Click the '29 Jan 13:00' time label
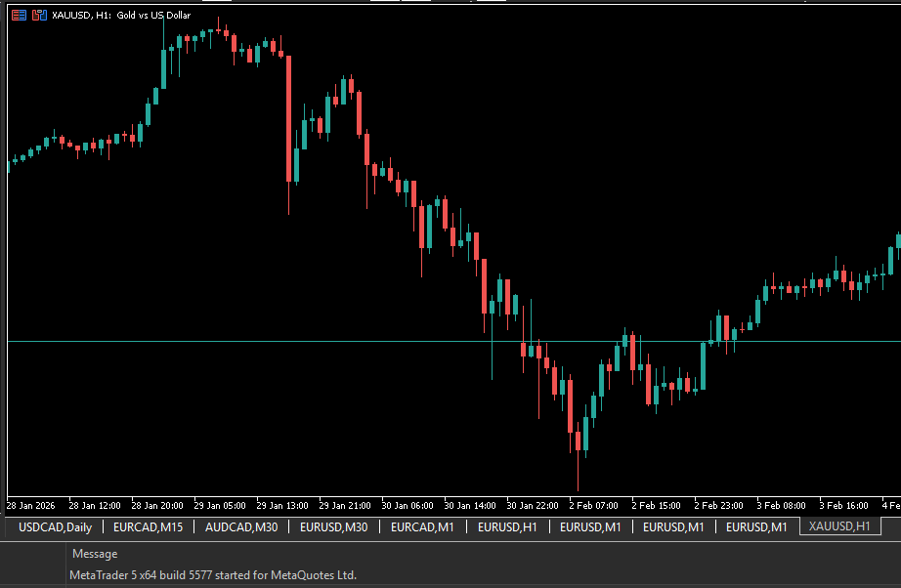Viewport: 901px width, 588px height. [282, 505]
